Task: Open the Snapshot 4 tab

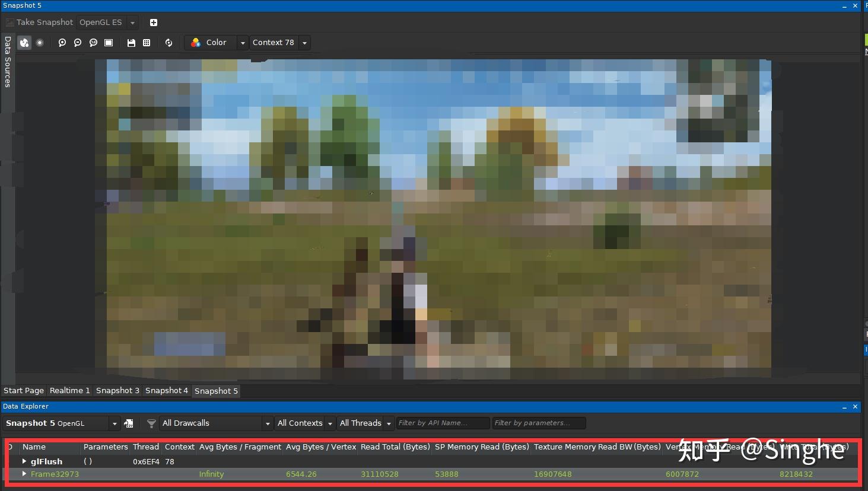Action: click(x=167, y=391)
